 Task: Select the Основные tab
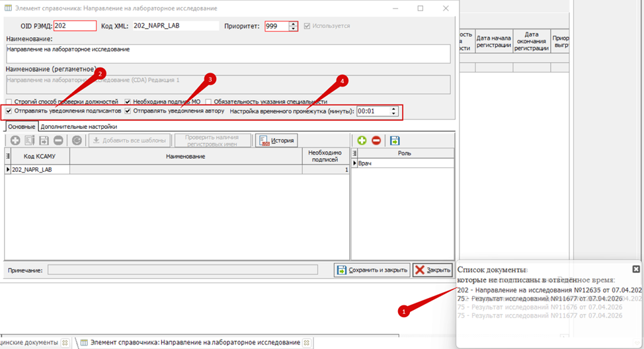point(21,126)
